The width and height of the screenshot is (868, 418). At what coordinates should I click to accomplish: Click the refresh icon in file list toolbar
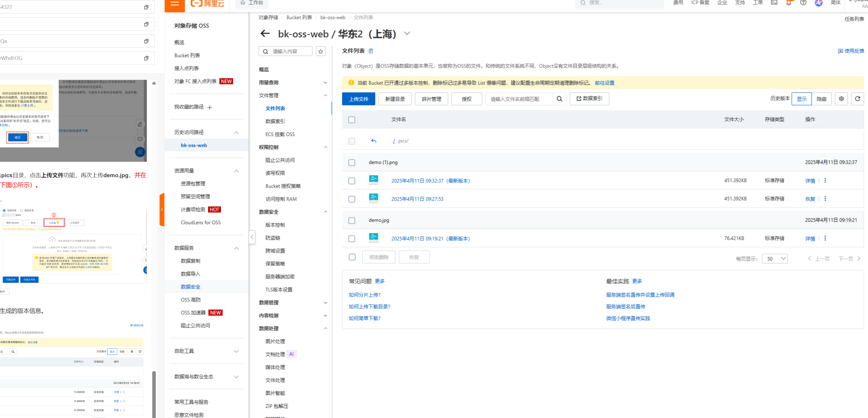tap(857, 99)
